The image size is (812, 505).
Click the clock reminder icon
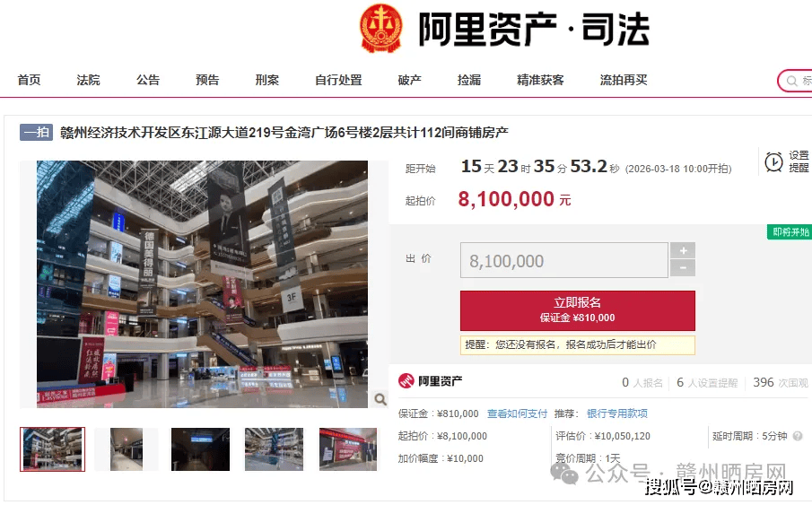773,162
